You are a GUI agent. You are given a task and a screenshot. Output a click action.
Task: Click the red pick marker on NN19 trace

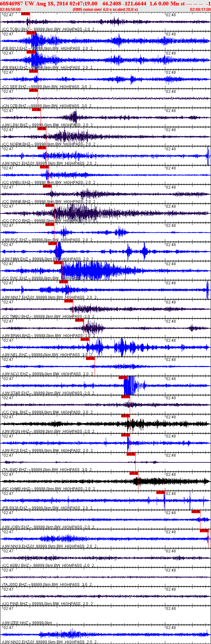click(204, 531)
